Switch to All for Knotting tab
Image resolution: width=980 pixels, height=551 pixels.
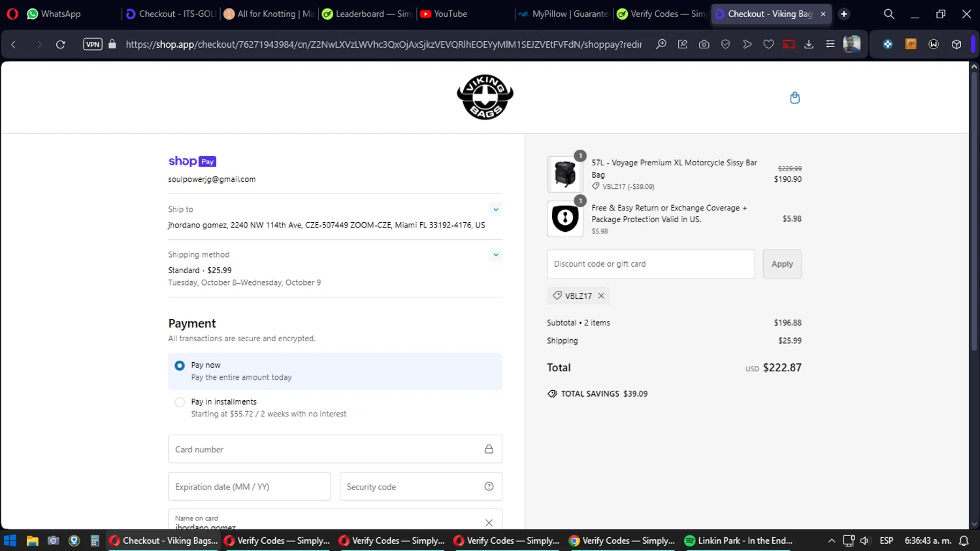tap(269, 14)
